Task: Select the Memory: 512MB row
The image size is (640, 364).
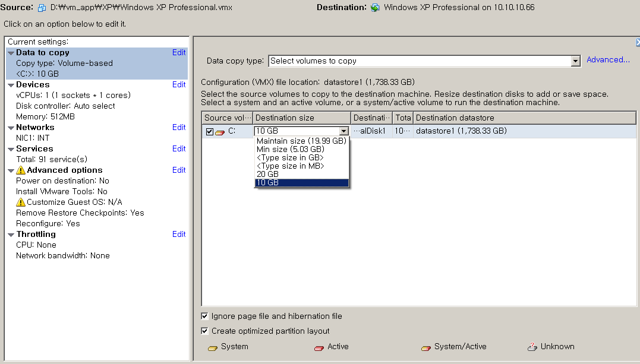Action: click(x=45, y=117)
